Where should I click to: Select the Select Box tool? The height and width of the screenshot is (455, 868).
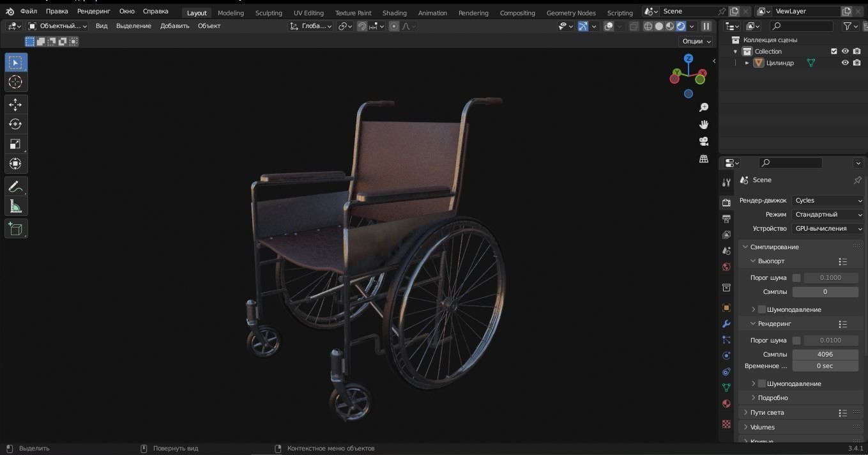[x=16, y=62]
